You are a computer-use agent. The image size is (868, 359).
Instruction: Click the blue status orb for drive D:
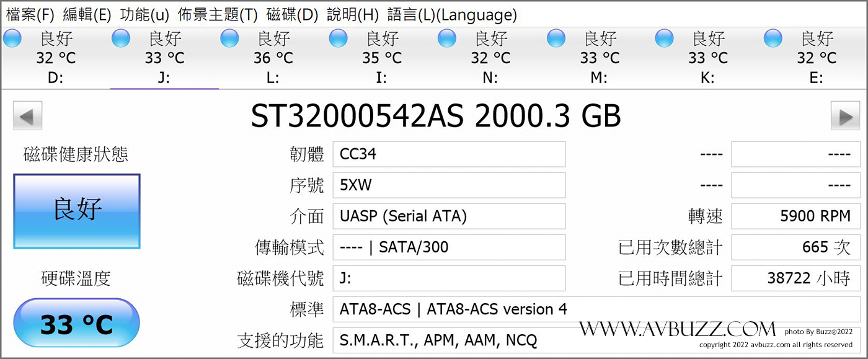(12, 38)
